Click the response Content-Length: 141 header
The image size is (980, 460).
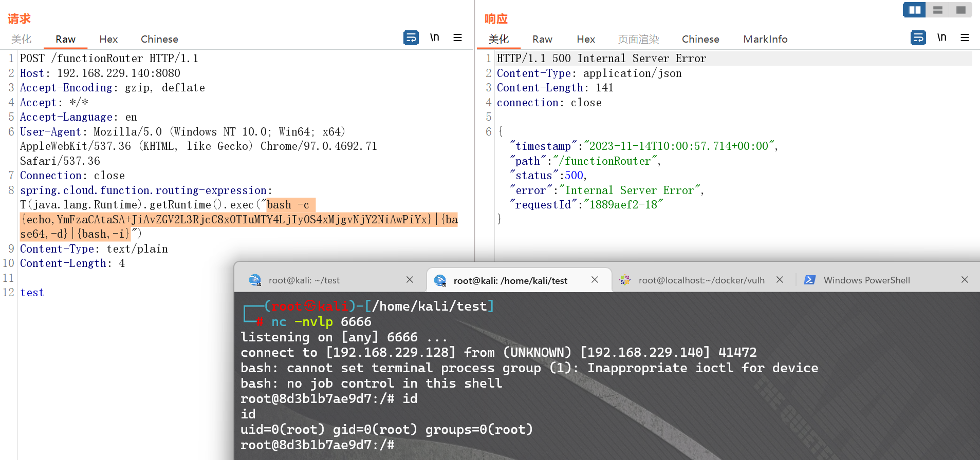click(x=555, y=88)
